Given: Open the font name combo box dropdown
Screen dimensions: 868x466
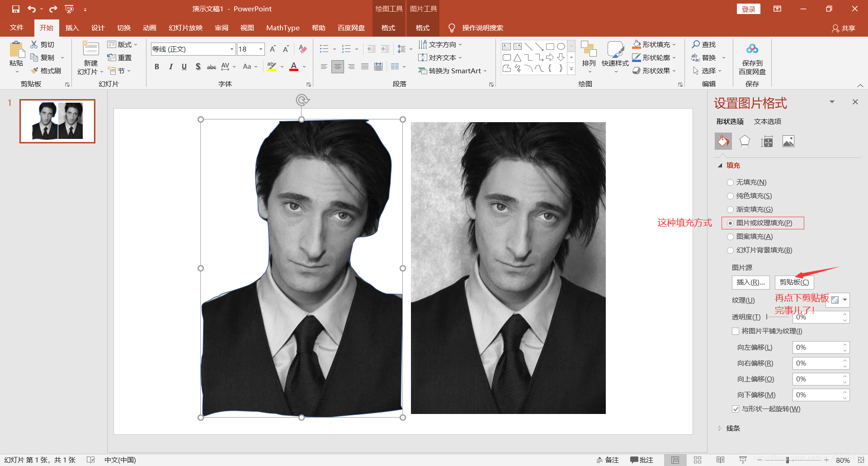Looking at the screenshot, I should pos(231,49).
